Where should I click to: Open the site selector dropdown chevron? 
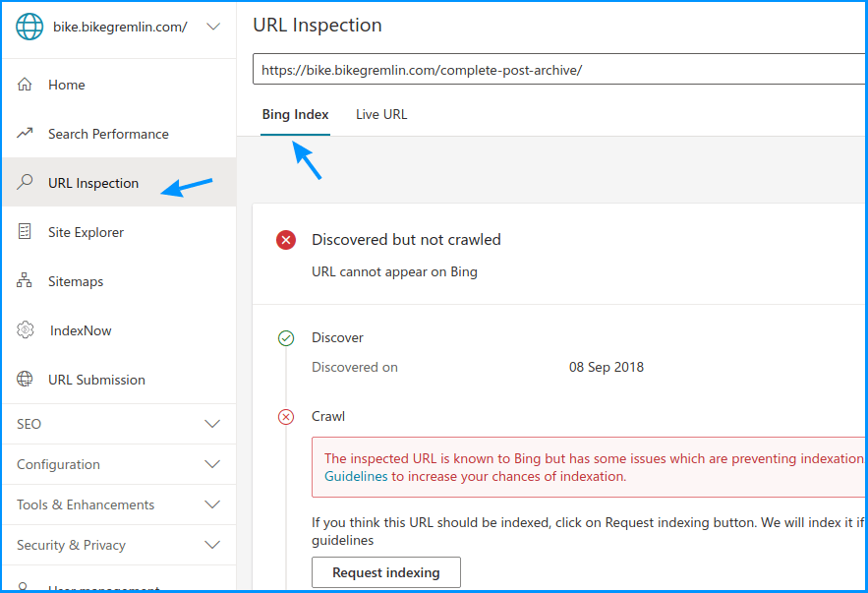213,27
